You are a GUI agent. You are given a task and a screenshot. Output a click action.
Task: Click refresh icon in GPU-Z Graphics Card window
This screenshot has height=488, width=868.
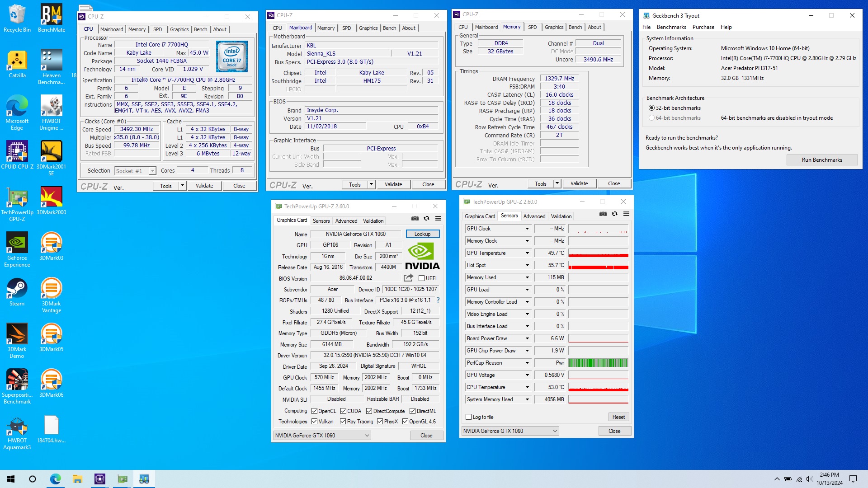point(426,218)
